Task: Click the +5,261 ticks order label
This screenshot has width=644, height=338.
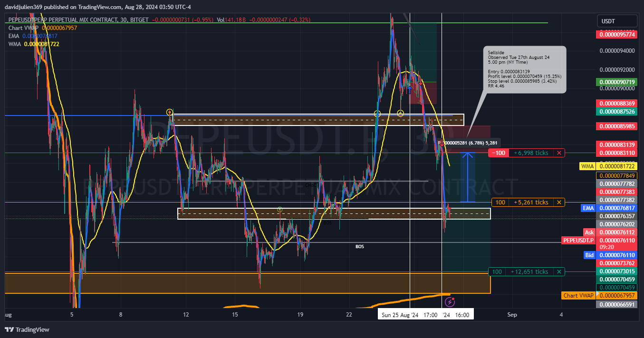Action: coord(531,203)
